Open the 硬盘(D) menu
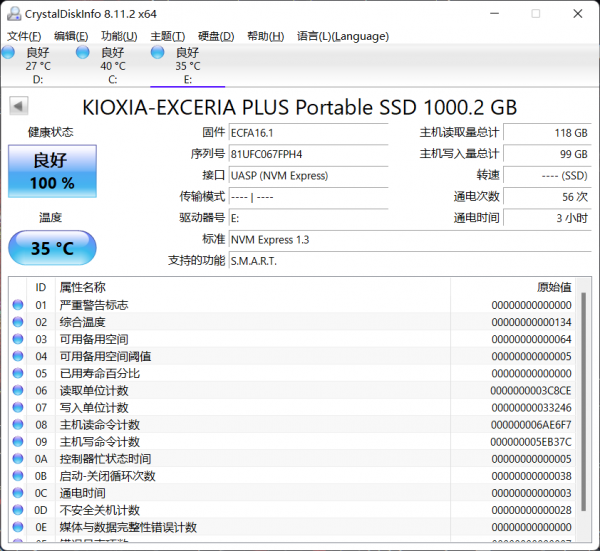The image size is (600, 551). coord(215,36)
